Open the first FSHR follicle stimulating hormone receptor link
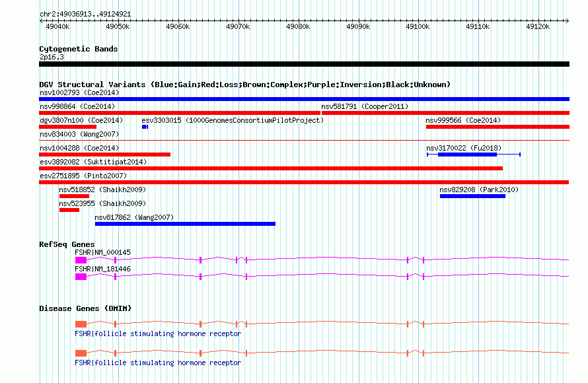Screen dimensions: 588x383 [158, 333]
